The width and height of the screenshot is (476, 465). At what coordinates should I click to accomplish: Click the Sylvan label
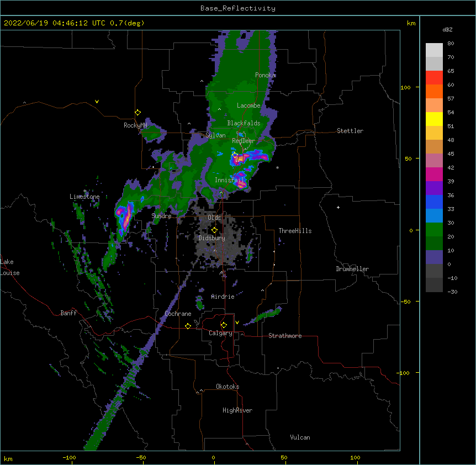tap(215, 135)
